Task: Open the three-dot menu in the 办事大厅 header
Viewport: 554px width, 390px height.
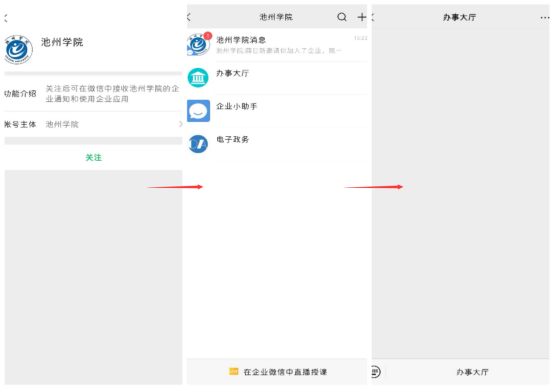Action: (x=544, y=18)
